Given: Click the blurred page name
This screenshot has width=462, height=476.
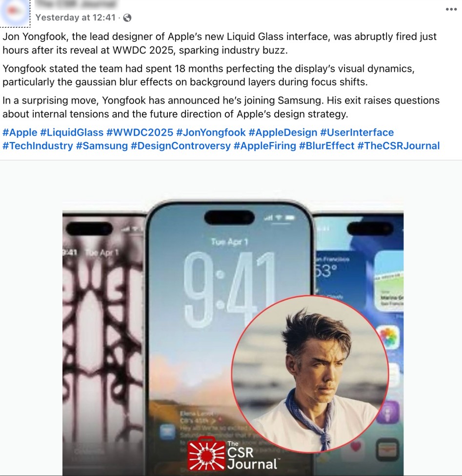Looking at the screenshot, I should pos(77,4).
